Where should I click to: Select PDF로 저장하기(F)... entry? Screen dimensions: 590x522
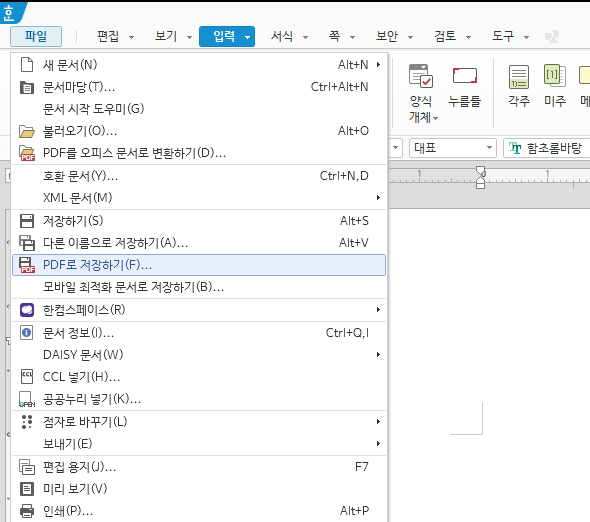pyautogui.click(x=199, y=265)
